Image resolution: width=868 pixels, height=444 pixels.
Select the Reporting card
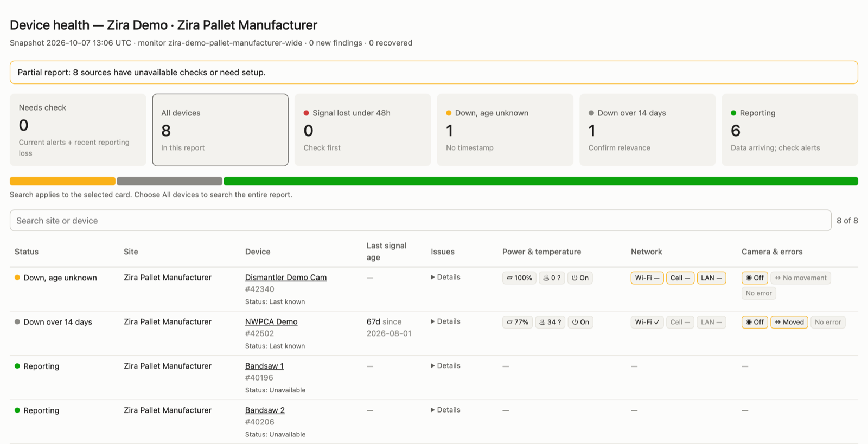tap(790, 130)
